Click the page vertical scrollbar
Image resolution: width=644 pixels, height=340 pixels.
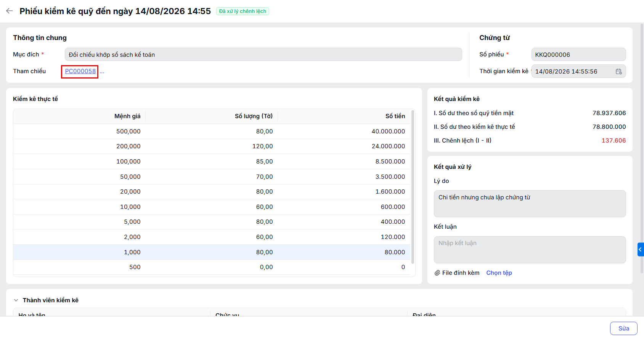[x=642, y=149]
